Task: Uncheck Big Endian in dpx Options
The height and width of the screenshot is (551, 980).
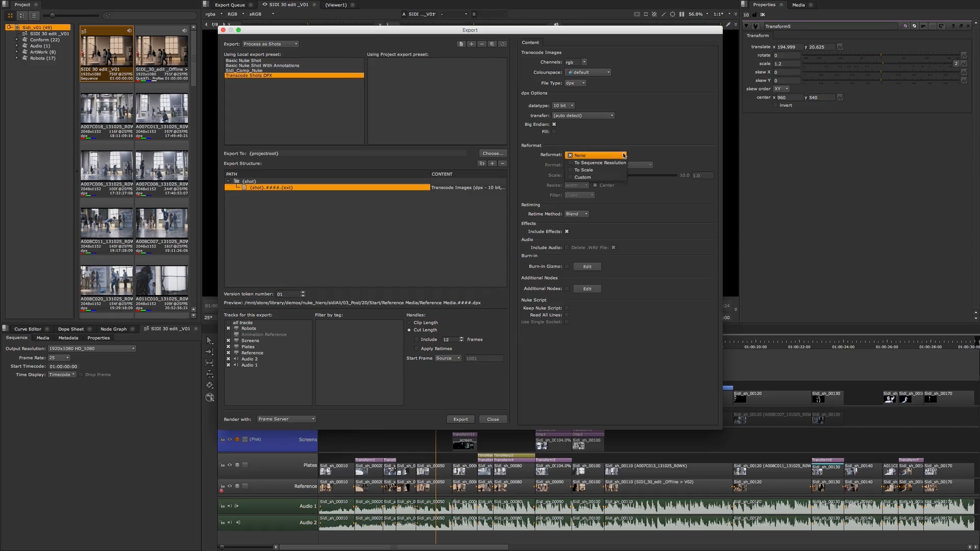Action: (553, 124)
